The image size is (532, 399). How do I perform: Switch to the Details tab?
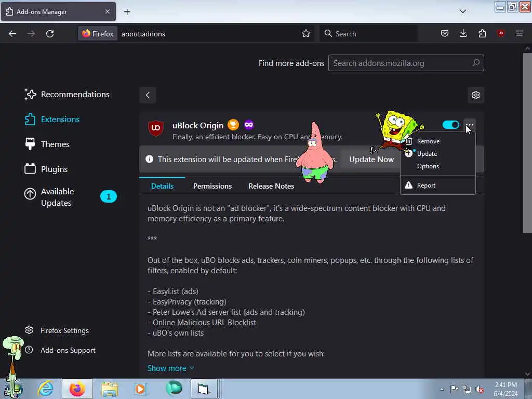click(162, 186)
